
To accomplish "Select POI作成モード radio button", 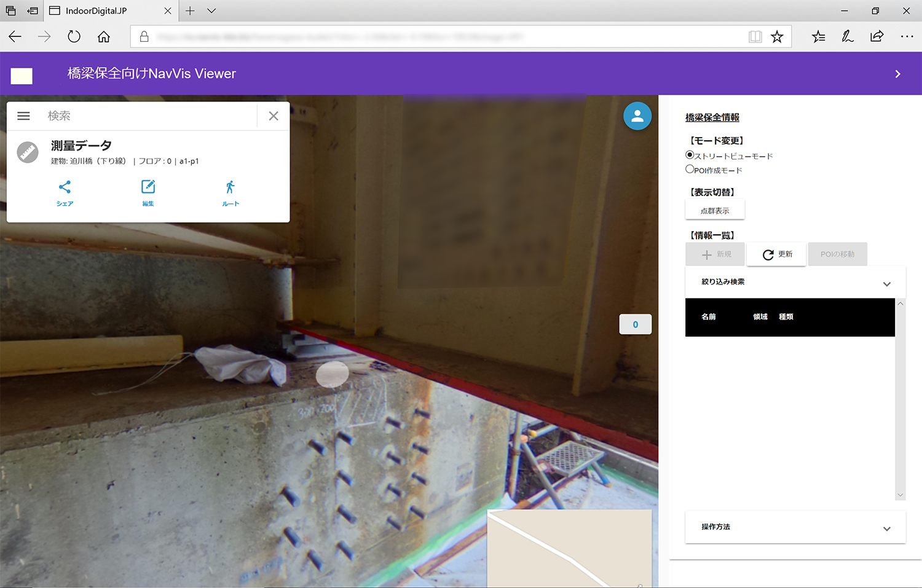I will click(690, 169).
